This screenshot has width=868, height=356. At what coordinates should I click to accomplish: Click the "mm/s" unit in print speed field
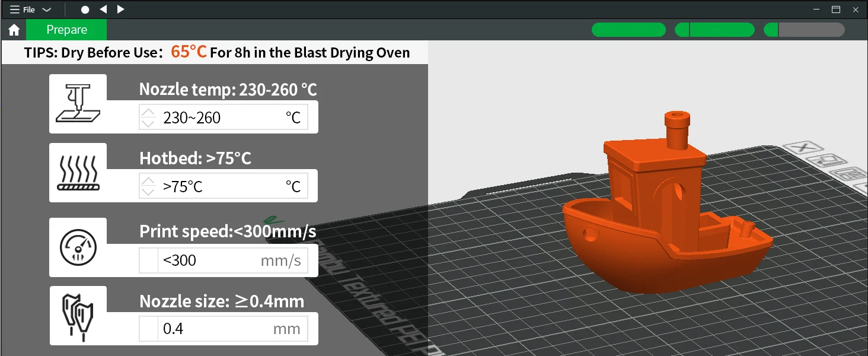tap(281, 260)
